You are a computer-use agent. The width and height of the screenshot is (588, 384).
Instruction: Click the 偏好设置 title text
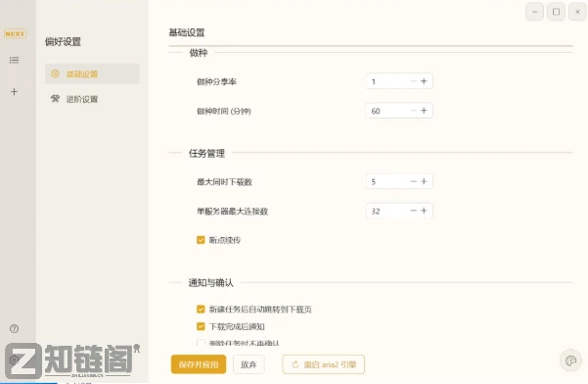63,42
